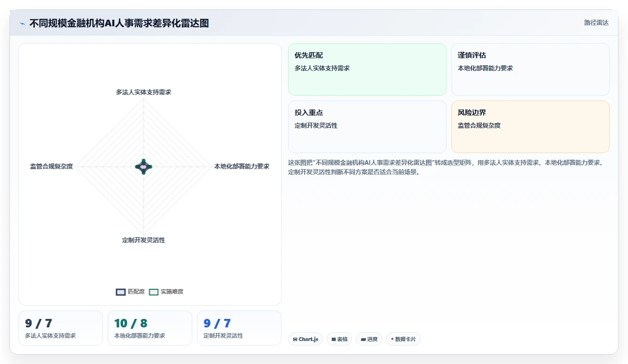Click the radar axis label 本地化部署能力要求
Image resolution: width=628 pixels, height=364 pixels.
point(242,166)
